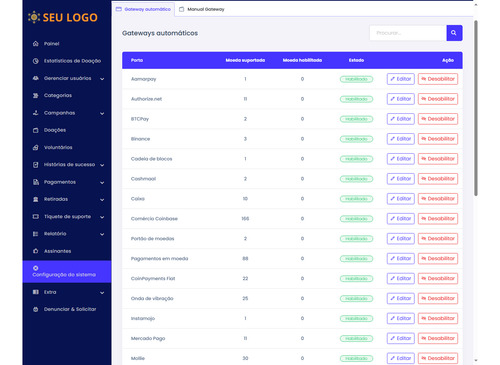Expand the Pagamentos submenu chevron
Image resolution: width=500 pixels, height=365 pixels.
tap(102, 182)
